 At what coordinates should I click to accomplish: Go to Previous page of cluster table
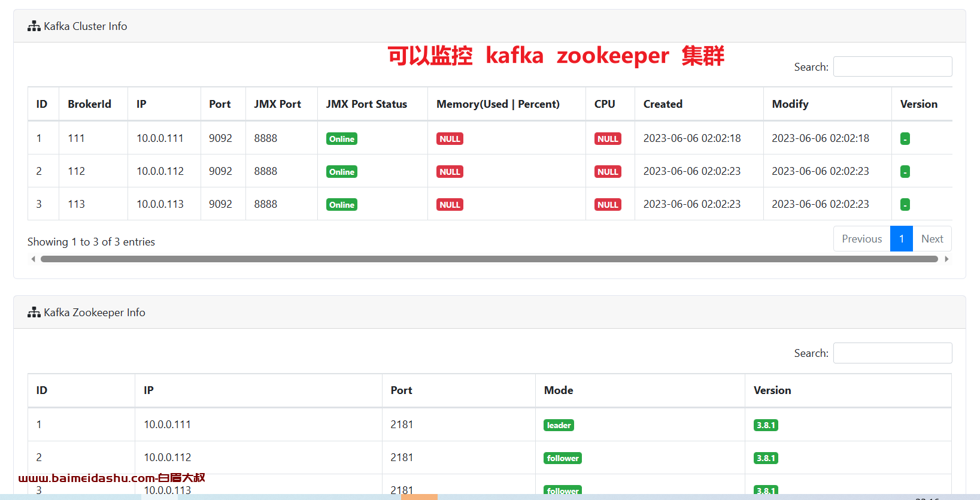[x=862, y=238]
